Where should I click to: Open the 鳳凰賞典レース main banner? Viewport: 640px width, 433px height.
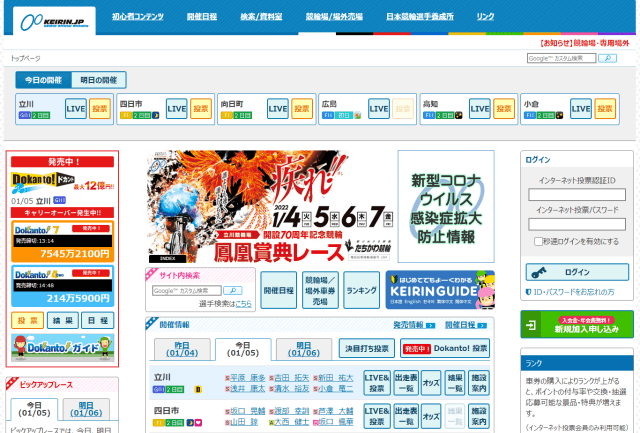point(269,207)
